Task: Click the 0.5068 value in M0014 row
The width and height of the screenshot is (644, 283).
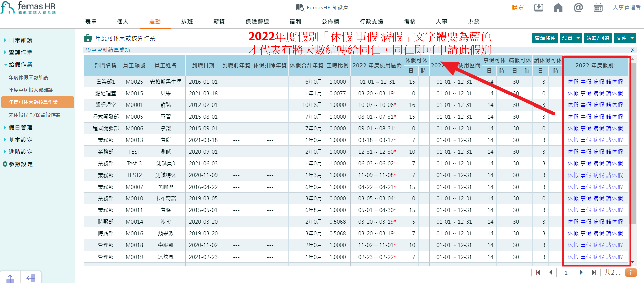Action: tap(337, 222)
